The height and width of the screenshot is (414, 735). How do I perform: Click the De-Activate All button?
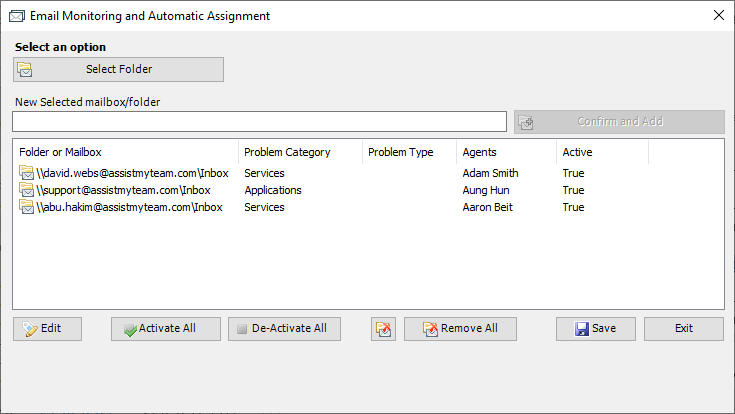(284, 329)
